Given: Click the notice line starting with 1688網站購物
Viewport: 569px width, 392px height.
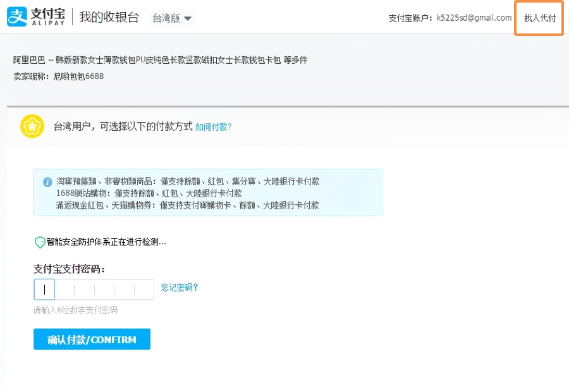Looking at the screenshot, I should click(149, 193).
